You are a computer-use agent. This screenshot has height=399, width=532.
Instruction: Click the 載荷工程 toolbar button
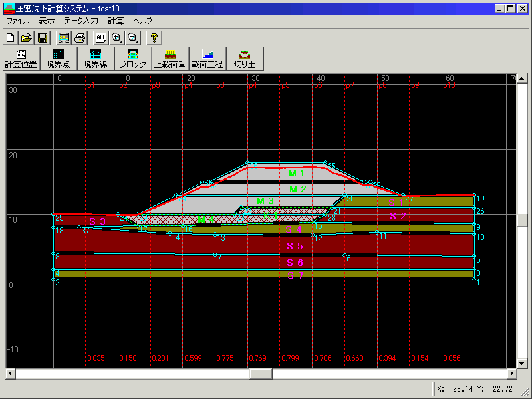pyautogui.click(x=207, y=59)
